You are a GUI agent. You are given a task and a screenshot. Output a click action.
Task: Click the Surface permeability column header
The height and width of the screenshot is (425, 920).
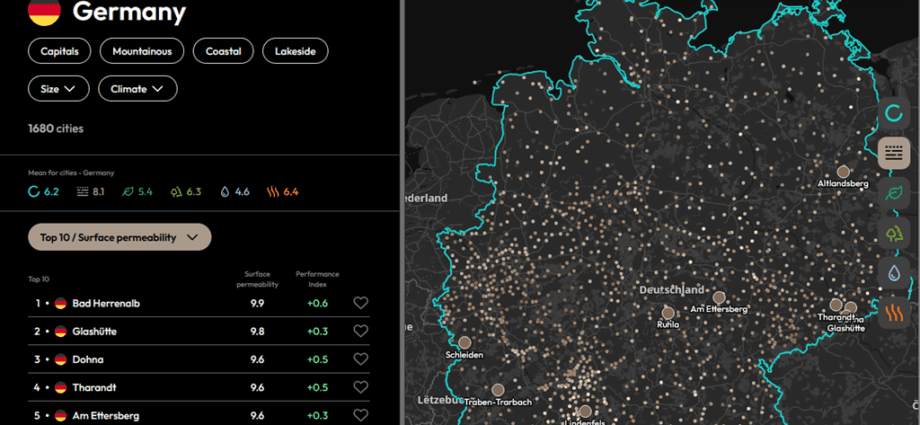pyautogui.click(x=257, y=279)
